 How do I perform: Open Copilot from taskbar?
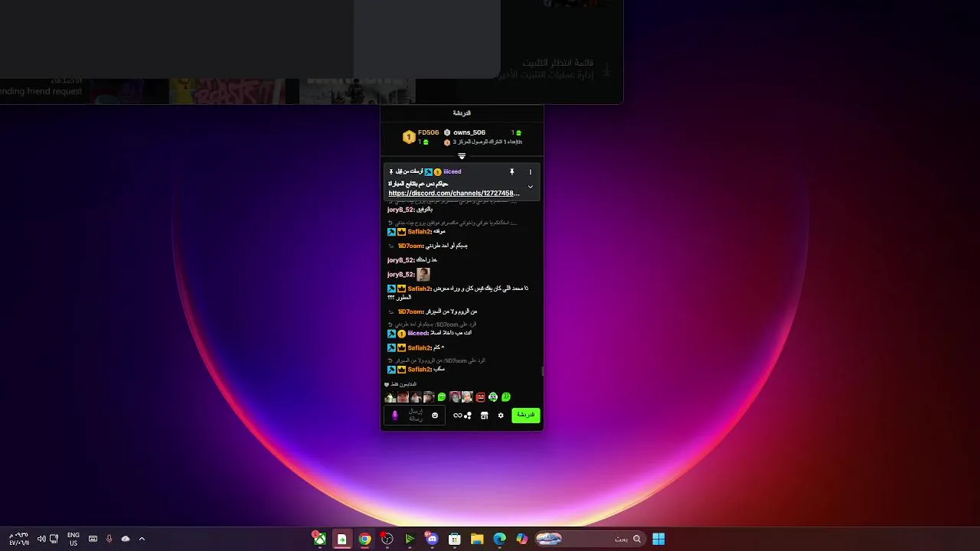pyautogui.click(x=522, y=539)
